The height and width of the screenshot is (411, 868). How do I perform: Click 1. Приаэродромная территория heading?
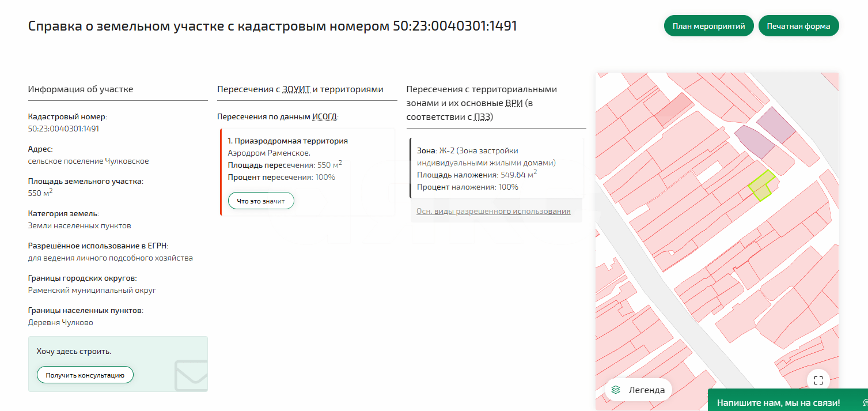tap(288, 141)
